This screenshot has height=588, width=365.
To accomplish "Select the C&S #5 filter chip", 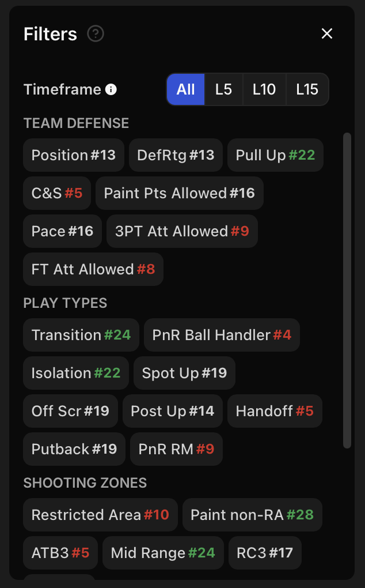I will tap(57, 193).
